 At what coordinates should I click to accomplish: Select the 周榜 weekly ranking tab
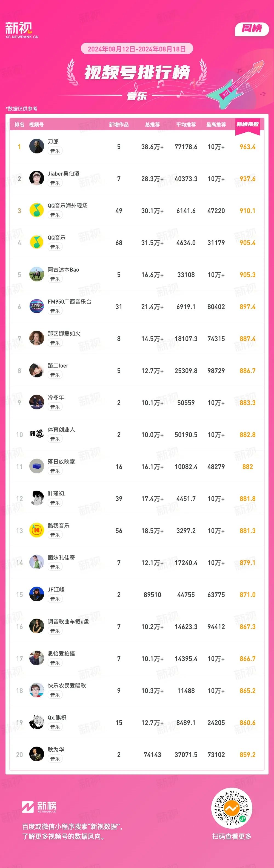click(251, 29)
